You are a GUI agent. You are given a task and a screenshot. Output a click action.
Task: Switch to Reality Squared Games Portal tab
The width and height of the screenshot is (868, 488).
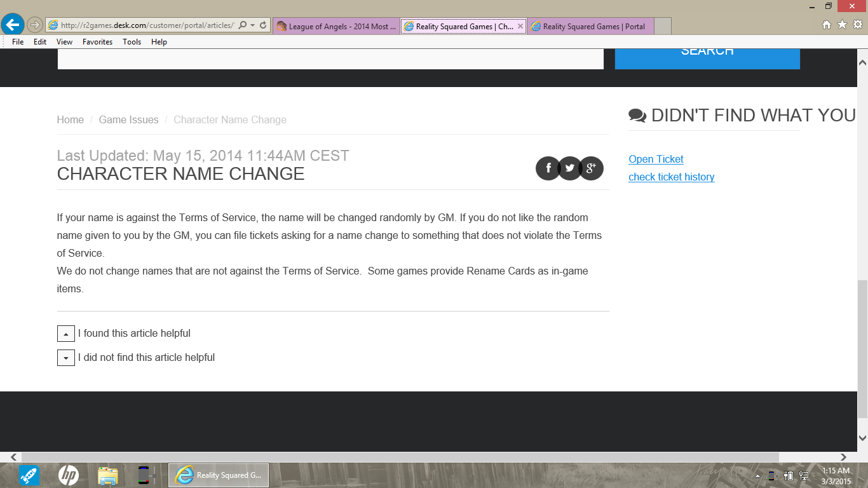(x=591, y=26)
